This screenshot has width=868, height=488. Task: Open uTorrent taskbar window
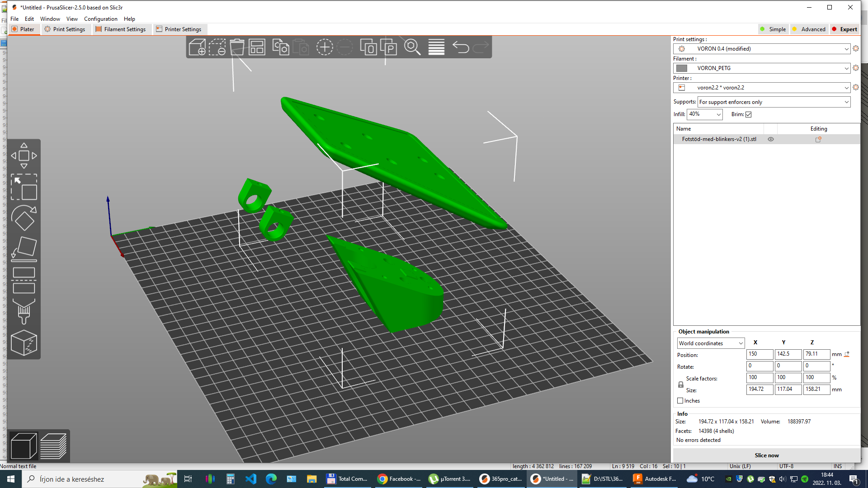tap(450, 479)
